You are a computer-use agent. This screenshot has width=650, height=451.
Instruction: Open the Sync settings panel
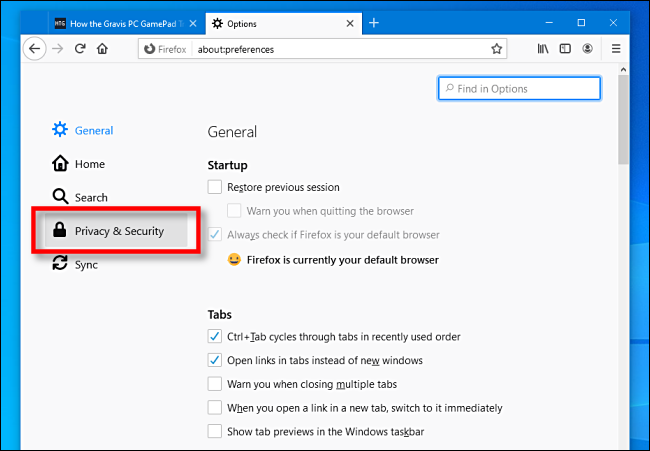(x=85, y=265)
